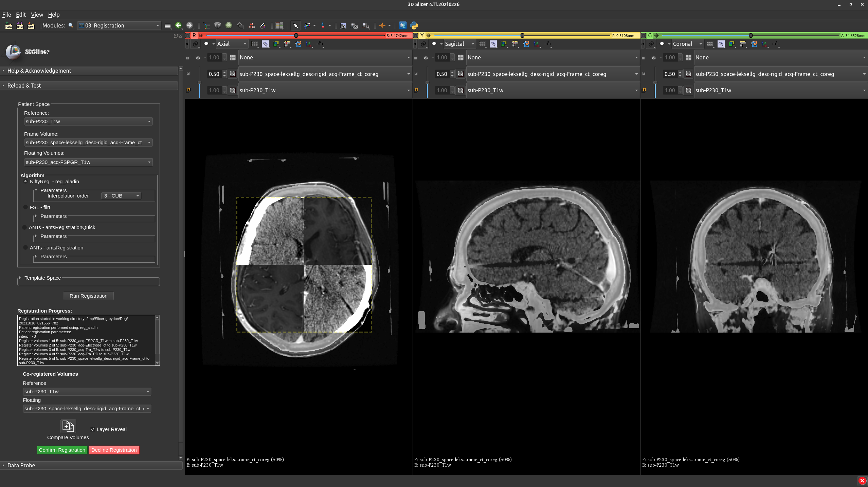The image size is (868, 487).
Task: Open the Segment Editor icon
Action: pyautogui.click(x=263, y=25)
